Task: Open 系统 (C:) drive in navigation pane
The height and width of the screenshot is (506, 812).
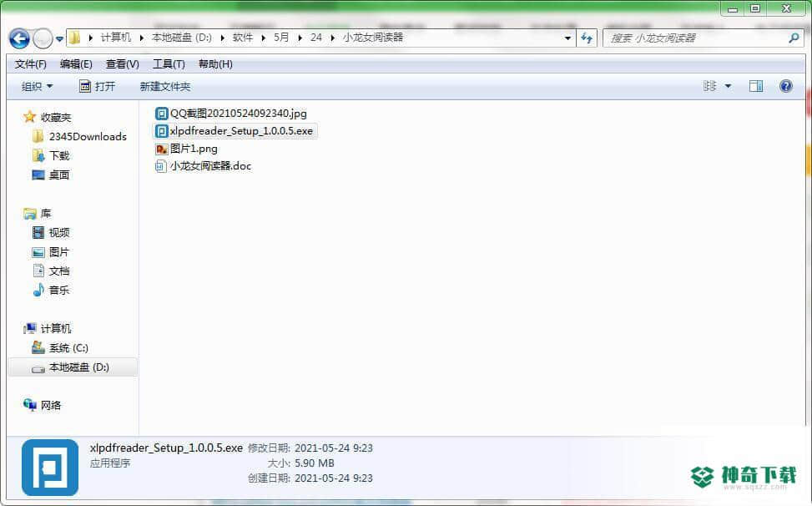Action: [x=68, y=347]
